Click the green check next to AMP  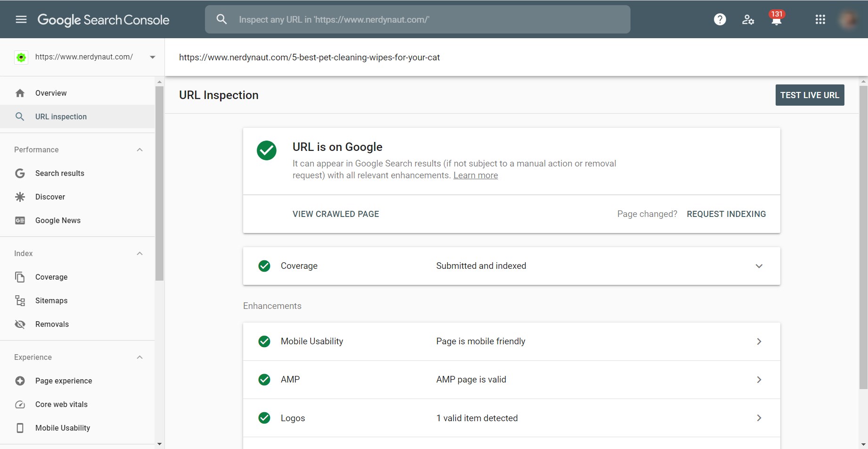tap(264, 380)
